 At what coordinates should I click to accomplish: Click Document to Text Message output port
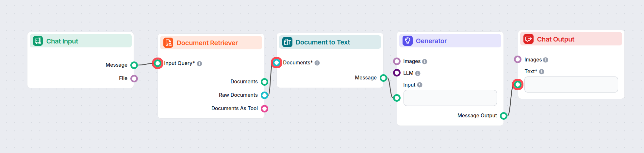pyautogui.click(x=384, y=78)
